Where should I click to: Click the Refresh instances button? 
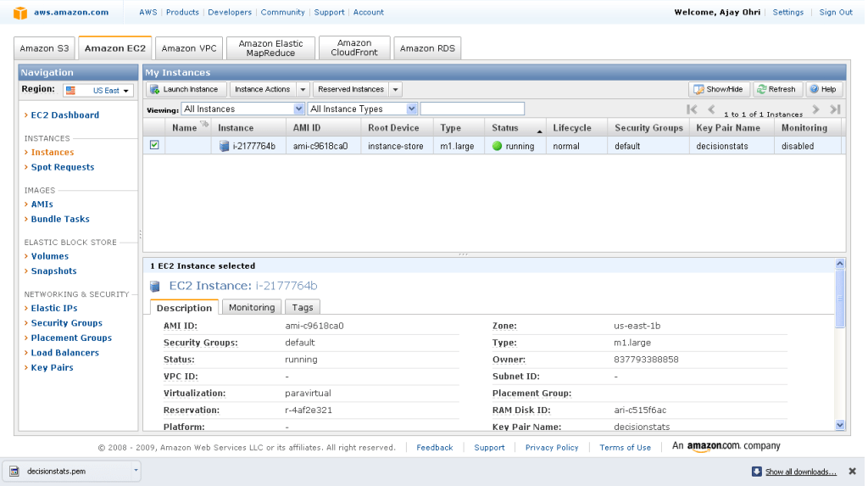pos(776,89)
